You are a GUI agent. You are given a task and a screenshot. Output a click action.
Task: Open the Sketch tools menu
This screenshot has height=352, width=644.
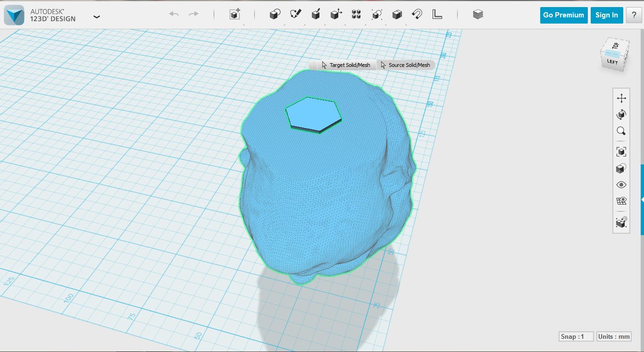coord(295,14)
